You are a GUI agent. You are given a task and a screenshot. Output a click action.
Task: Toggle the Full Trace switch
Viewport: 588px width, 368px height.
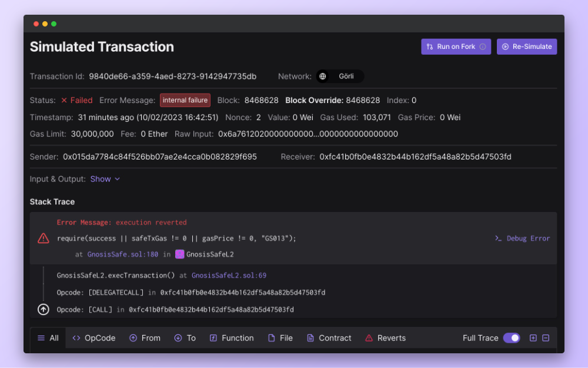pyautogui.click(x=511, y=338)
